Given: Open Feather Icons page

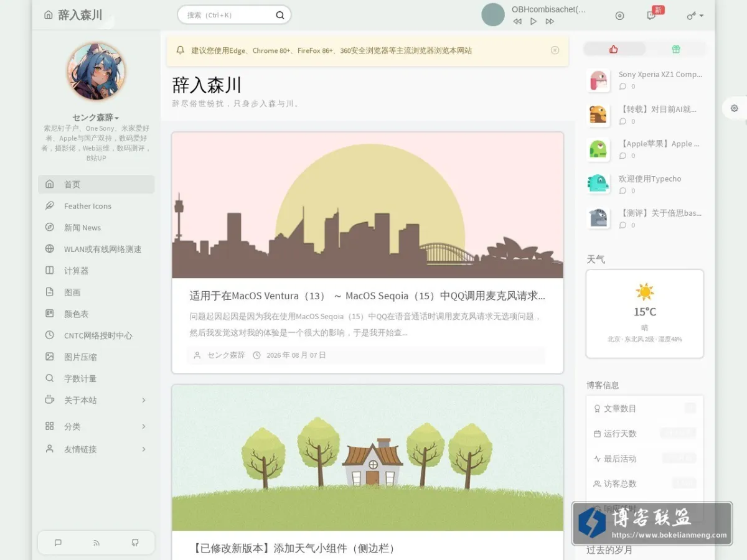Looking at the screenshot, I should coord(96,206).
